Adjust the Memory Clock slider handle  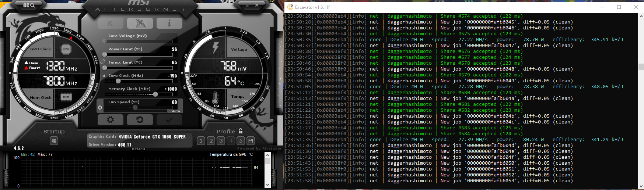click(155, 94)
